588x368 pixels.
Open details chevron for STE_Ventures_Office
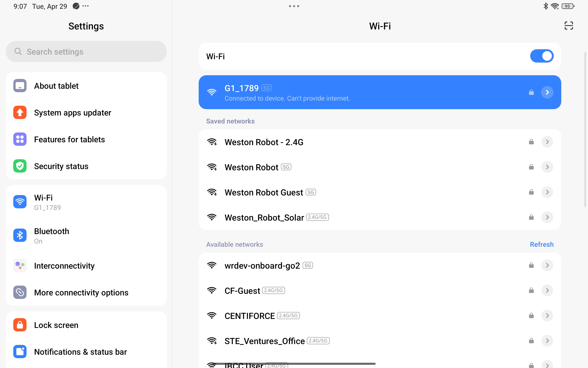click(547, 341)
